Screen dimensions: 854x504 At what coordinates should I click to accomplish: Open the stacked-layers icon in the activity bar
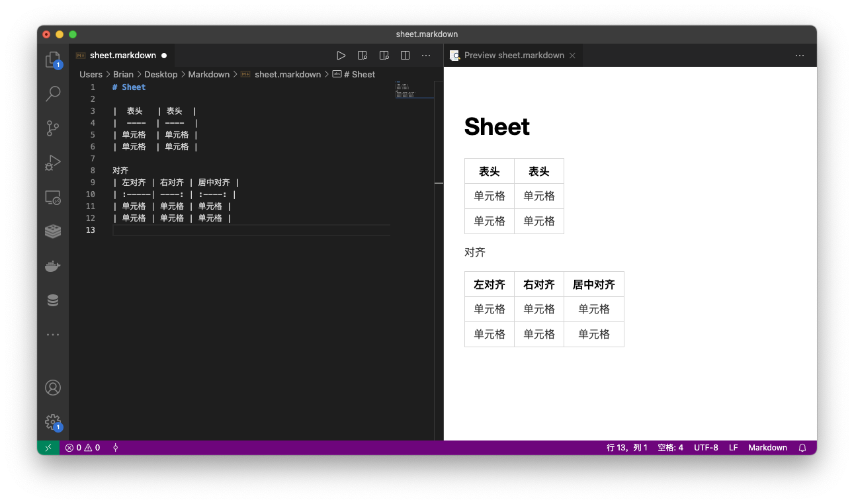tap(53, 231)
